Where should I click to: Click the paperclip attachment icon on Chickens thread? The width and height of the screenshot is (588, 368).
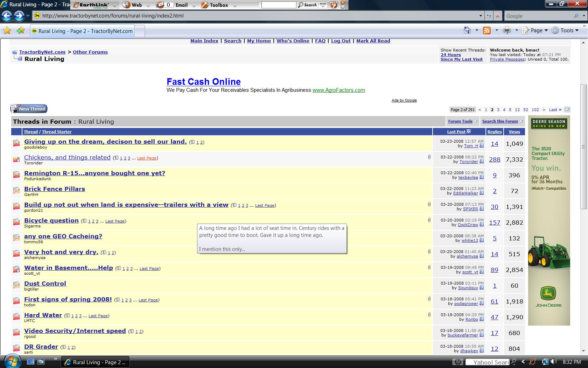pyautogui.click(x=429, y=157)
